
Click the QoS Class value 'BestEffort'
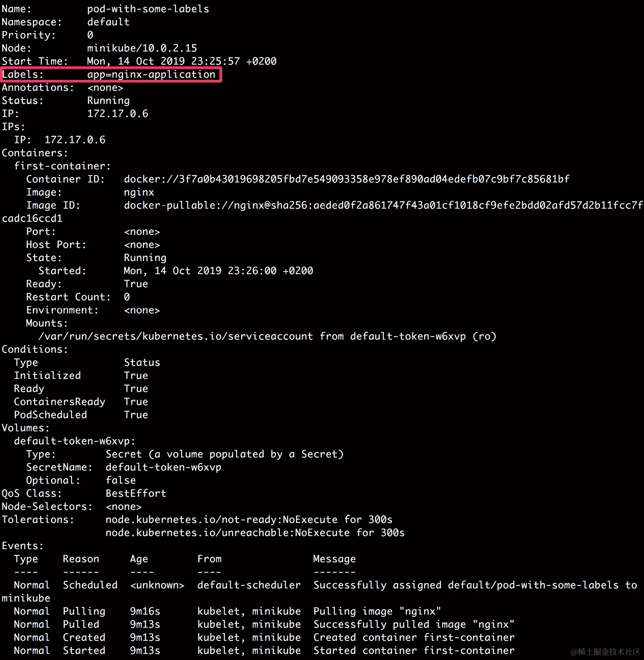[x=136, y=493]
